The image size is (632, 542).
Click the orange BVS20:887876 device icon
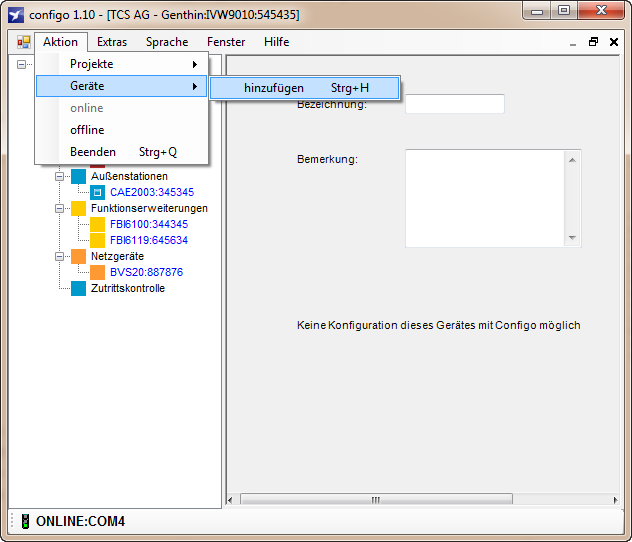point(97,272)
